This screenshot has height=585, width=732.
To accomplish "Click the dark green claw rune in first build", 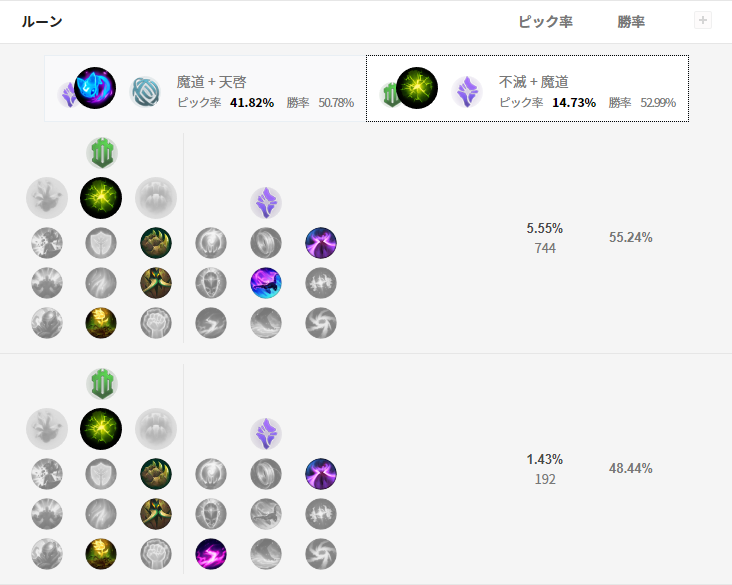I will [x=156, y=243].
